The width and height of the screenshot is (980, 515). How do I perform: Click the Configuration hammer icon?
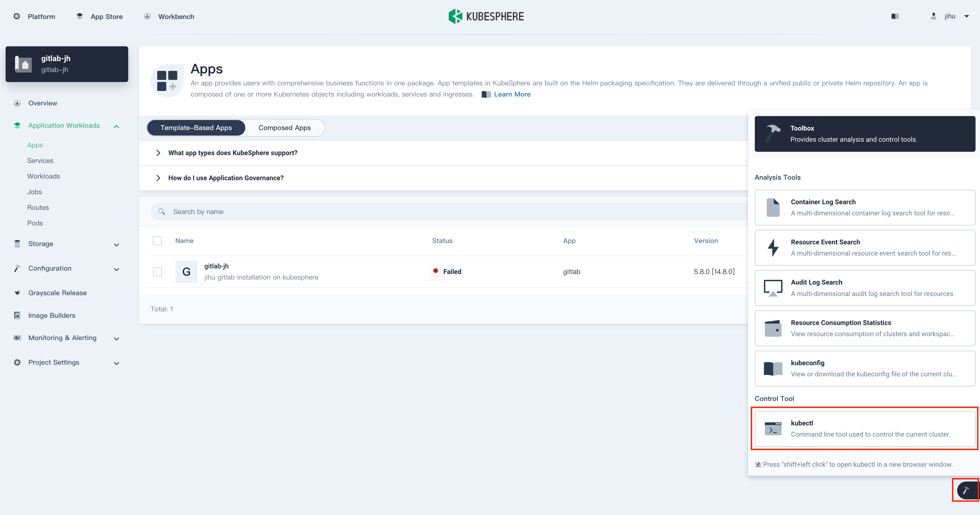17,268
